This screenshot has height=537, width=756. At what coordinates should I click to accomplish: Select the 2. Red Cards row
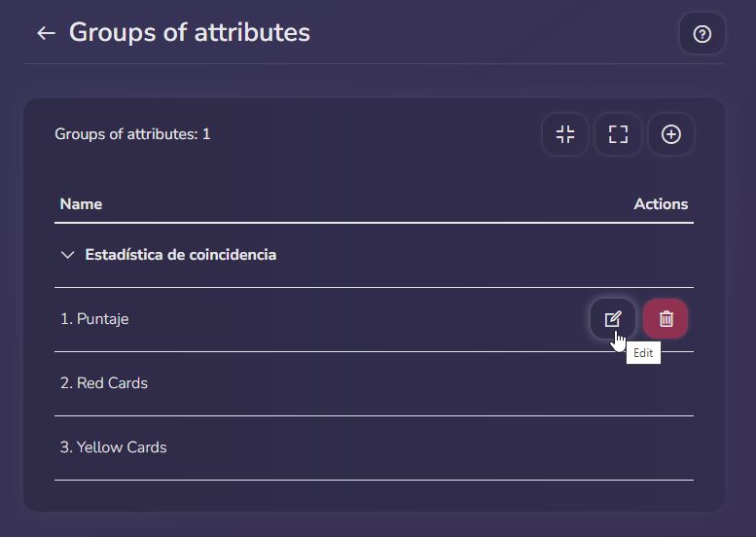coord(375,383)
